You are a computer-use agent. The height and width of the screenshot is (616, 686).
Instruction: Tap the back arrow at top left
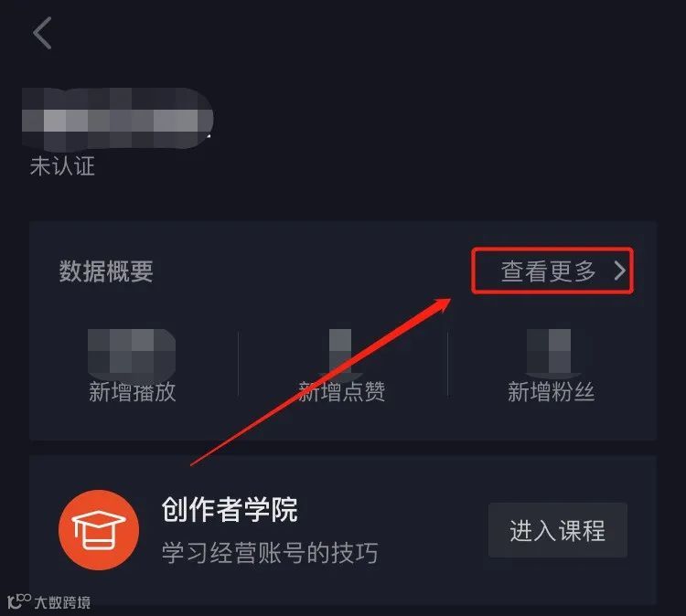coord(42,33)
